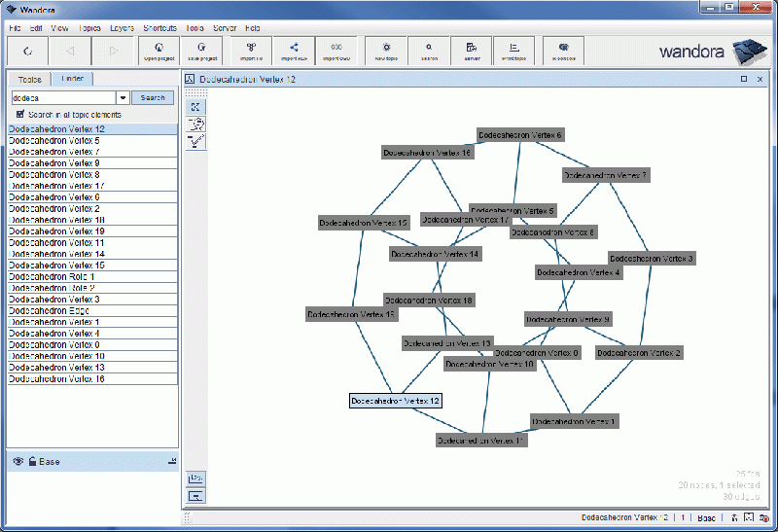Toggle 'Search in all topic elements' checkbox
Viewport: 778px width, 532px height.
[20, 115]
